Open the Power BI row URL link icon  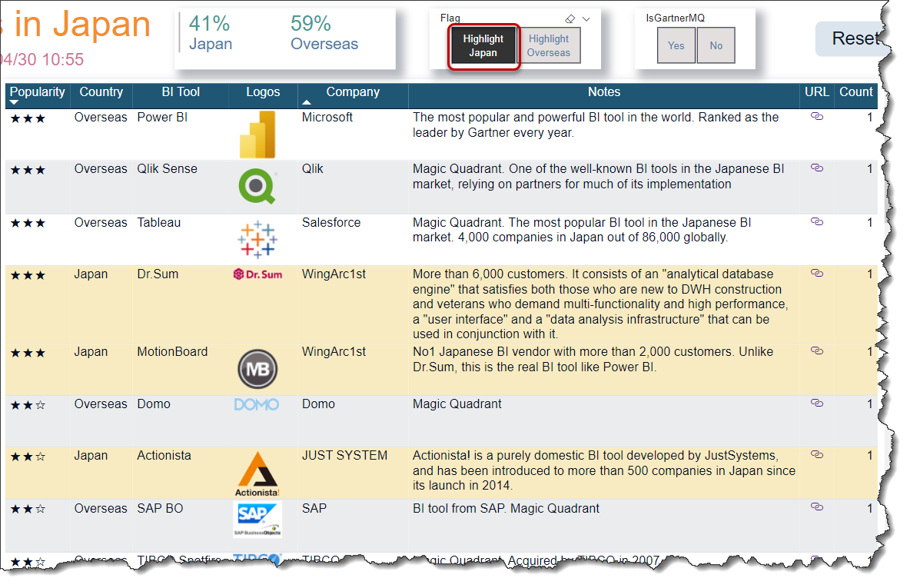pyautogui.click(x=816, y=117)
